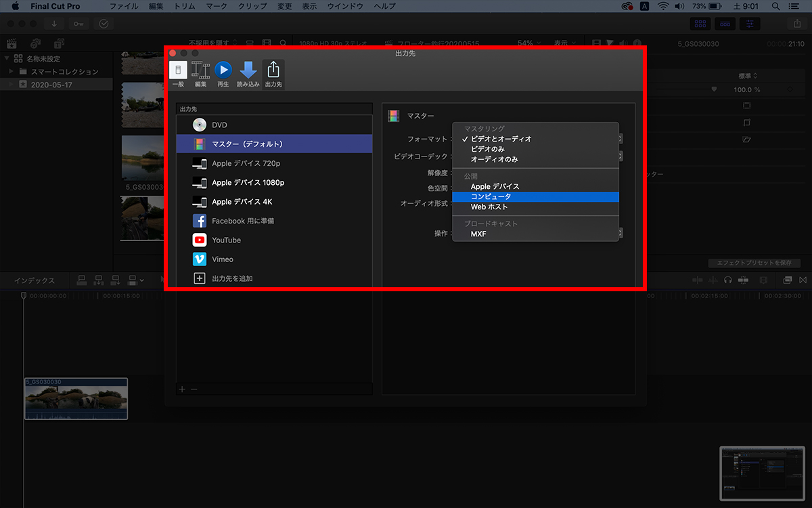Viewport: 812px width, 508px height.
Task: Open the 操作 dropdown
Action: coord(619,233)
